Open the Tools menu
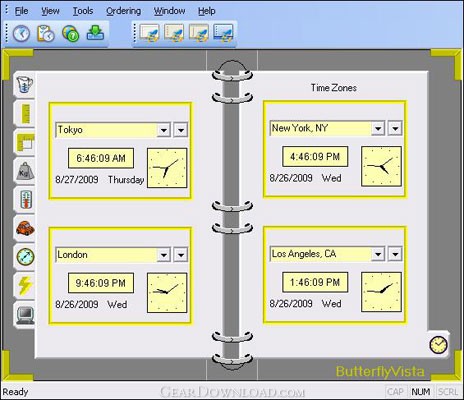 83,11
